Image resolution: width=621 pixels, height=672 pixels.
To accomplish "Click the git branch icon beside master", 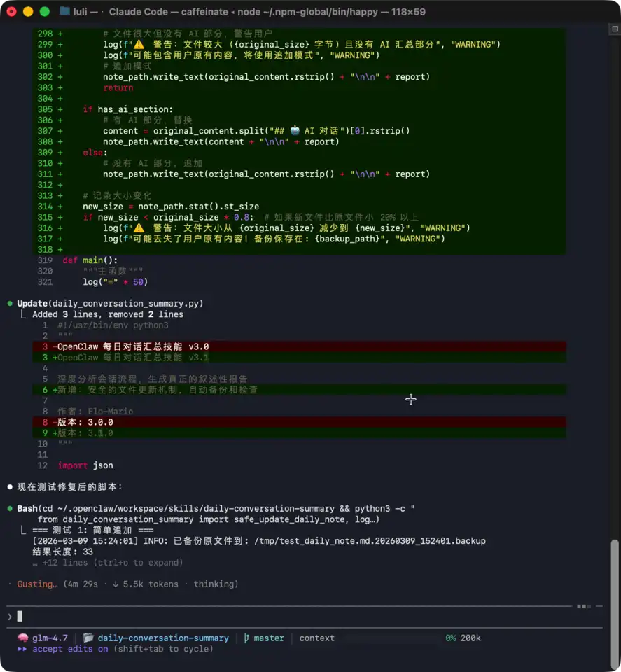I will click(x=246, y=638).
